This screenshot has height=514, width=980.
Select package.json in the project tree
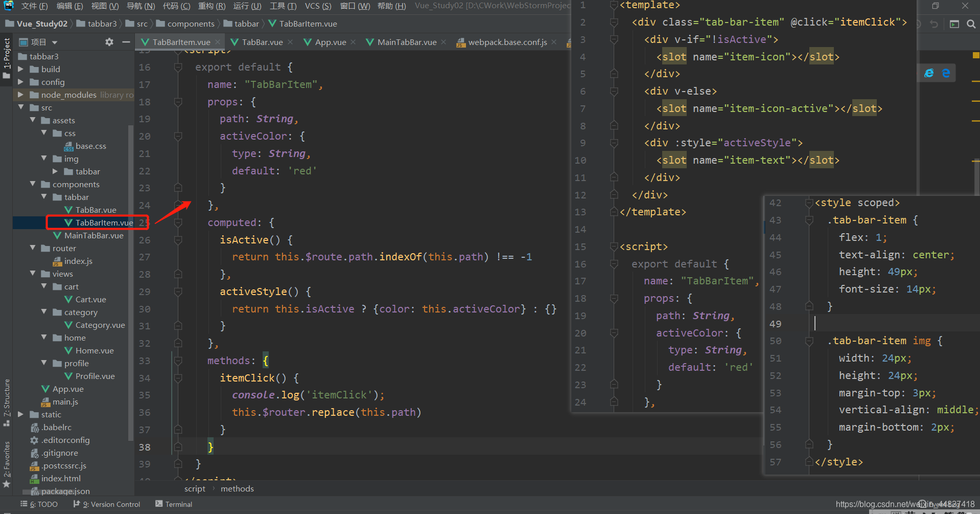[65, 491]
